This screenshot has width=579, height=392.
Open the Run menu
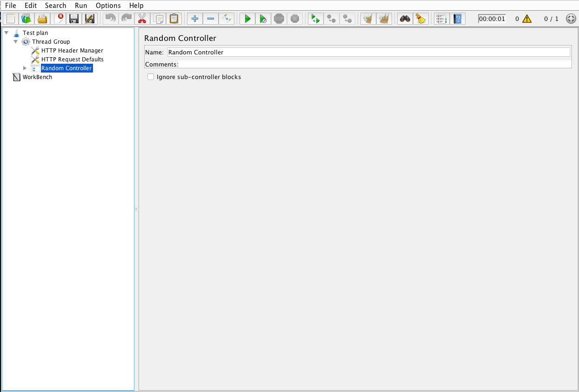[x=81, y=6]
